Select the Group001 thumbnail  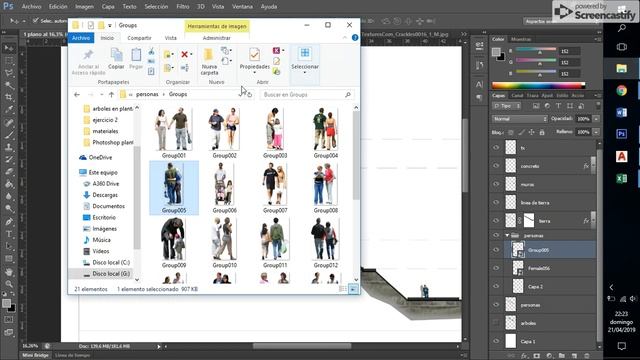[x=174, y=133]
